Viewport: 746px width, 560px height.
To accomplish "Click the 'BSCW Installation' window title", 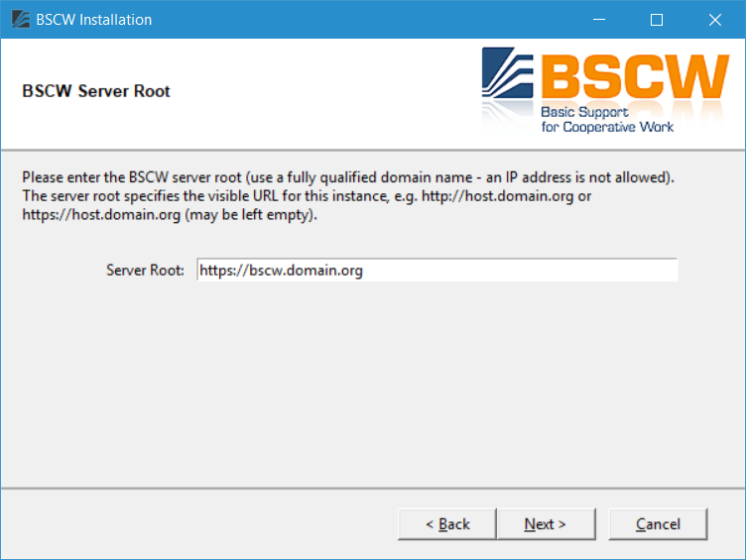I will (x=93, y=20).
